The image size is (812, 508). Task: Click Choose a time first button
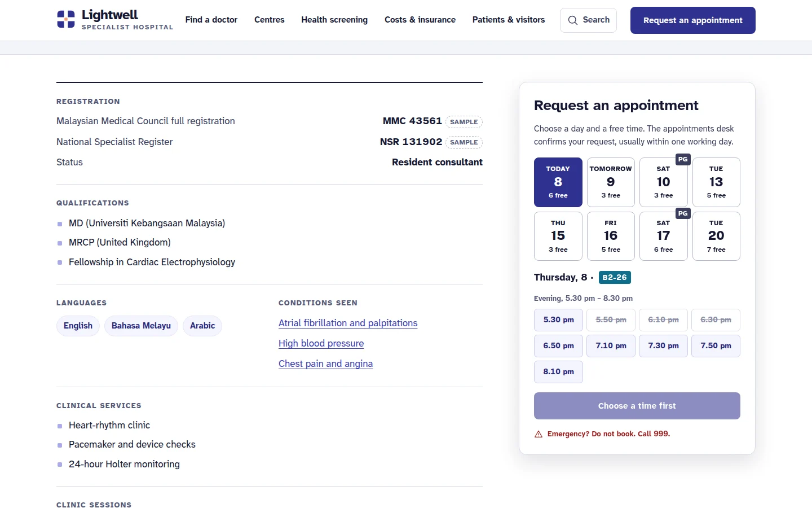[x=637, y=406]
